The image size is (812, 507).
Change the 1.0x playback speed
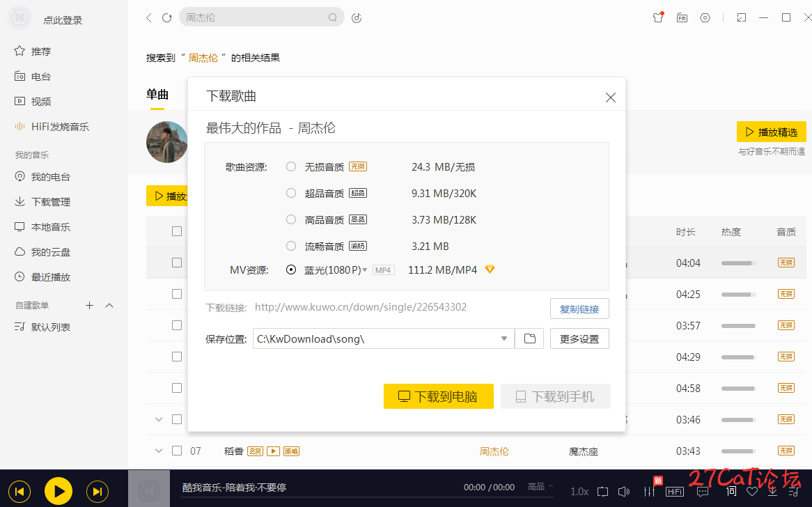[x=579, y=492]
